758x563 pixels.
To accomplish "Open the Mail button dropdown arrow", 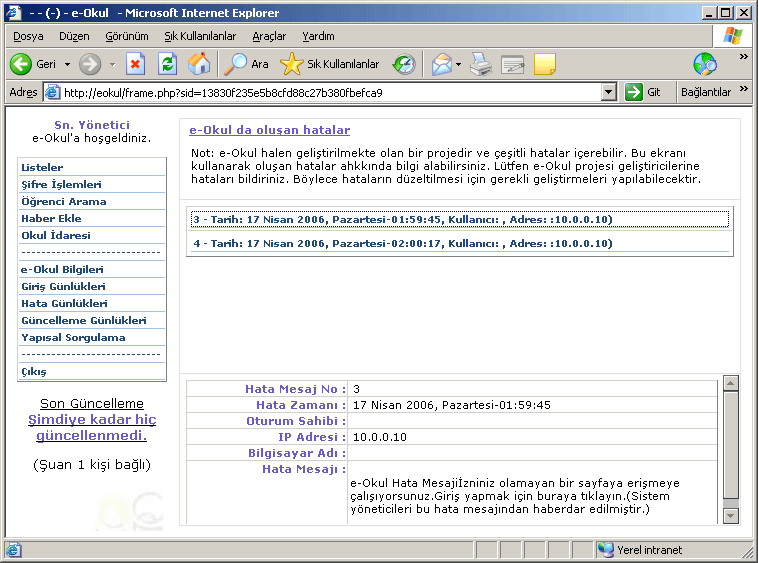I will point(458,64).
